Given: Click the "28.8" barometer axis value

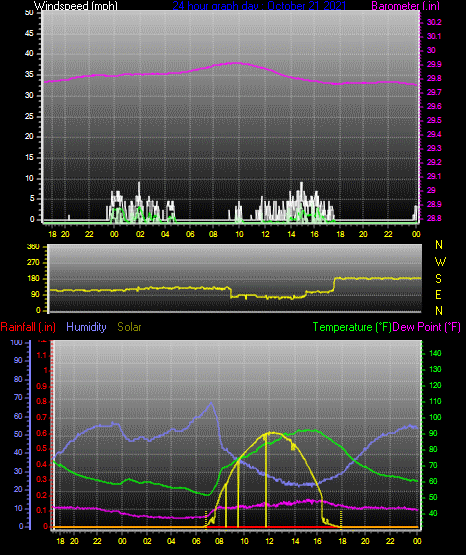Looking at the screenshot, I should click(434, 218).
